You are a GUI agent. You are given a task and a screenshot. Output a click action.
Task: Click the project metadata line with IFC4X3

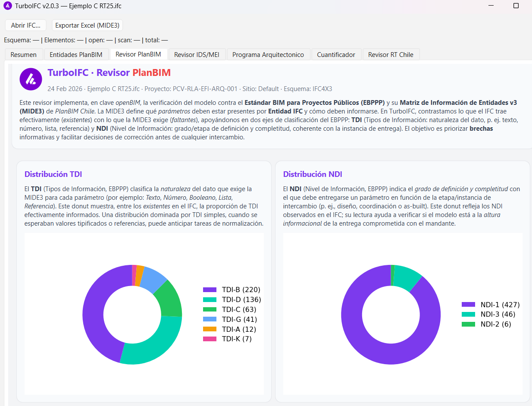coord(190,89)
